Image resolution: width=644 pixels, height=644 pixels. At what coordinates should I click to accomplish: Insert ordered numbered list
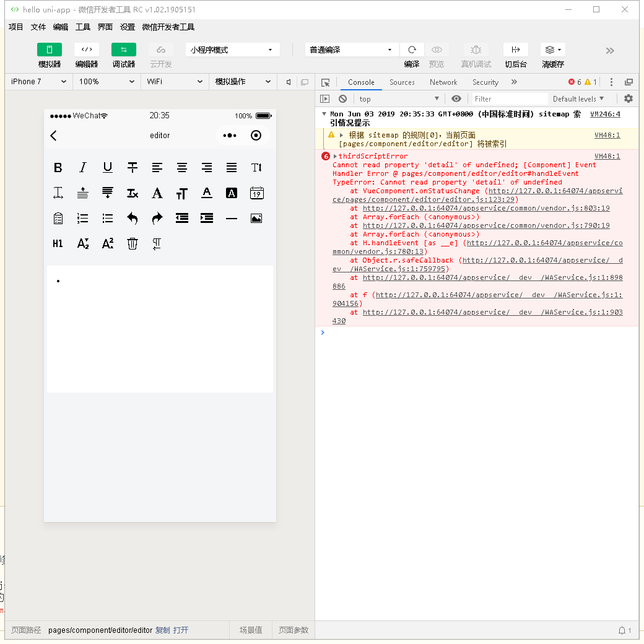83,219
